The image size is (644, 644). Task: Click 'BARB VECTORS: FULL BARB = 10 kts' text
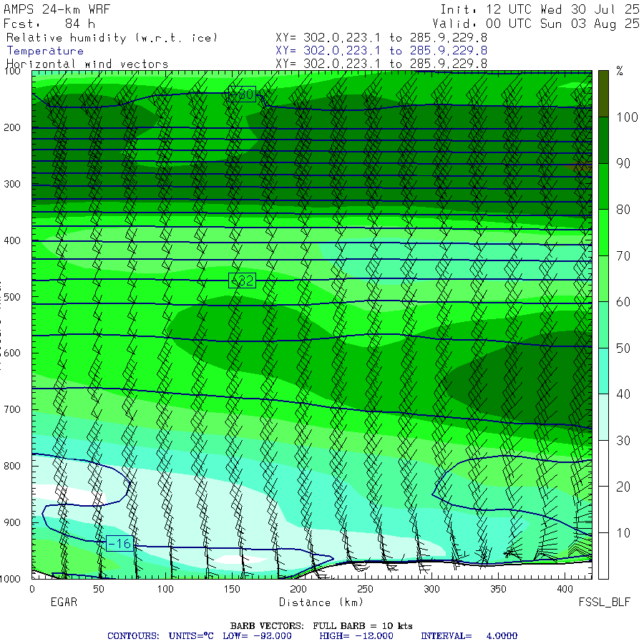coord(321,626)
